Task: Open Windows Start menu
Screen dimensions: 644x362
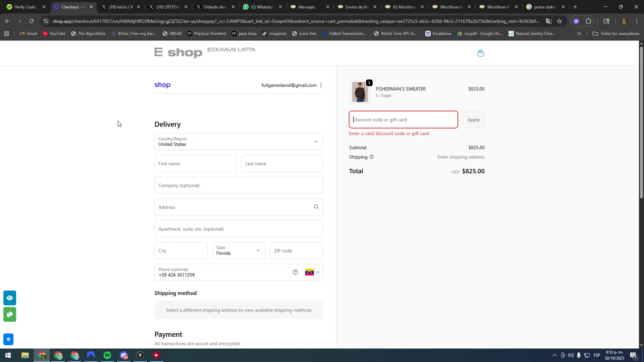Action: click(x=8, y=355)
